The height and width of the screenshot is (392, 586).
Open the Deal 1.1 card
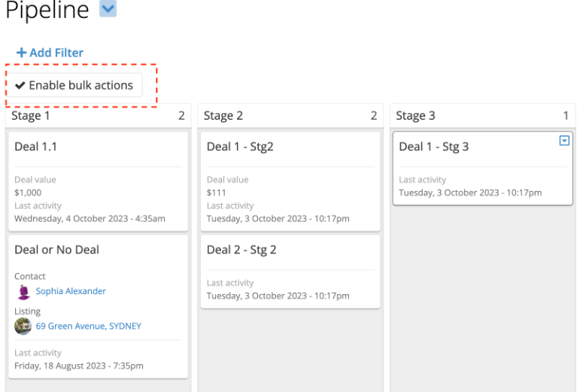(x=35, y=147)
